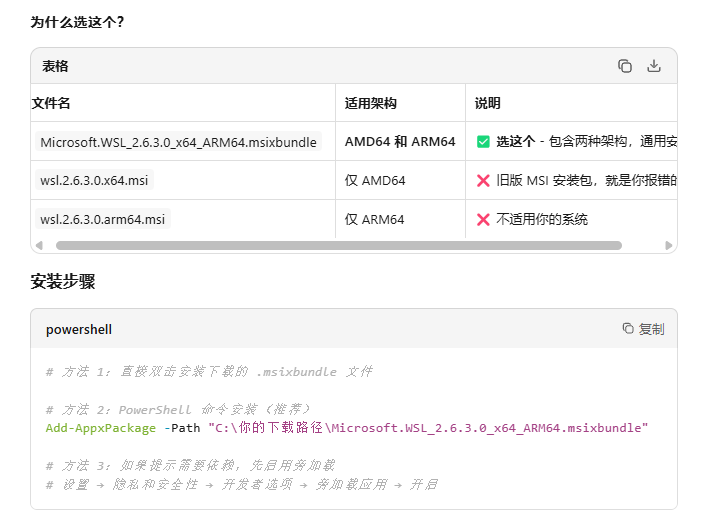This screenshot has height=521, width=713.
Task: Click the 旧版 MSI 安装包 description text
Action: [x=587, y=180]
